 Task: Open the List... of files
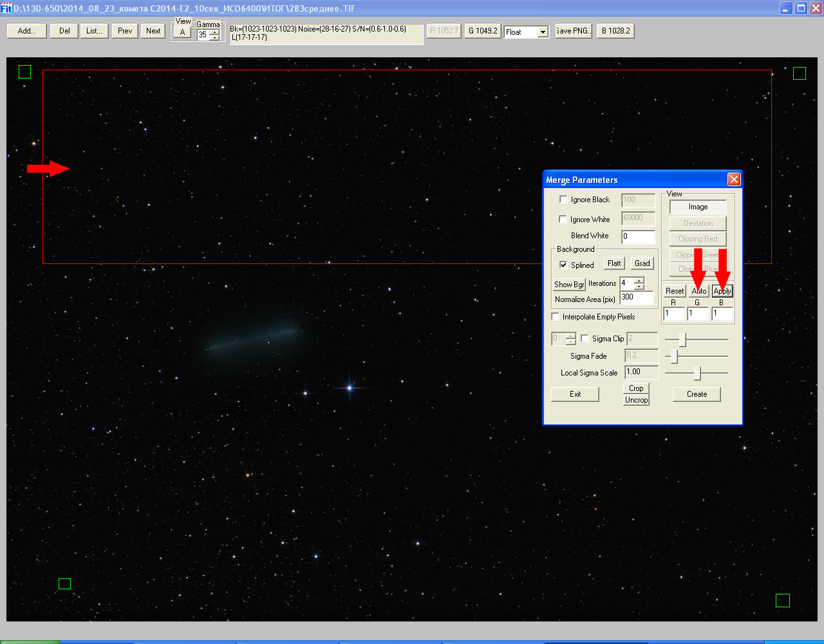click(x=94, y=31)
